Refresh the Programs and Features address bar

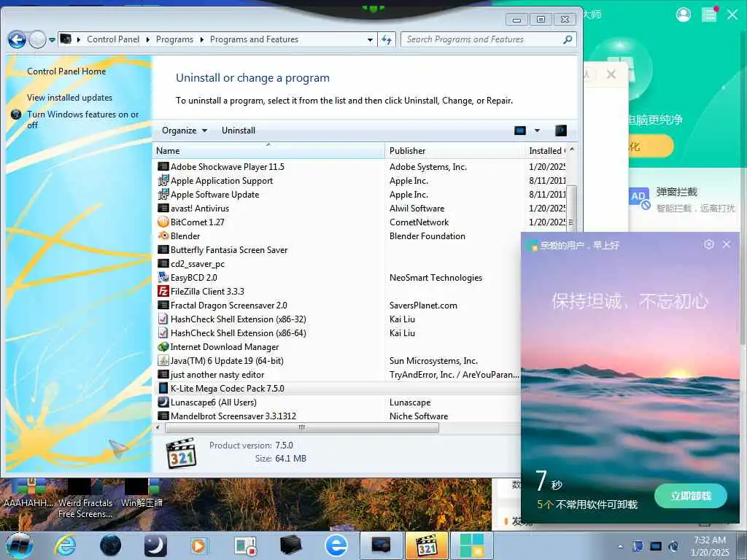coord(387,39)
